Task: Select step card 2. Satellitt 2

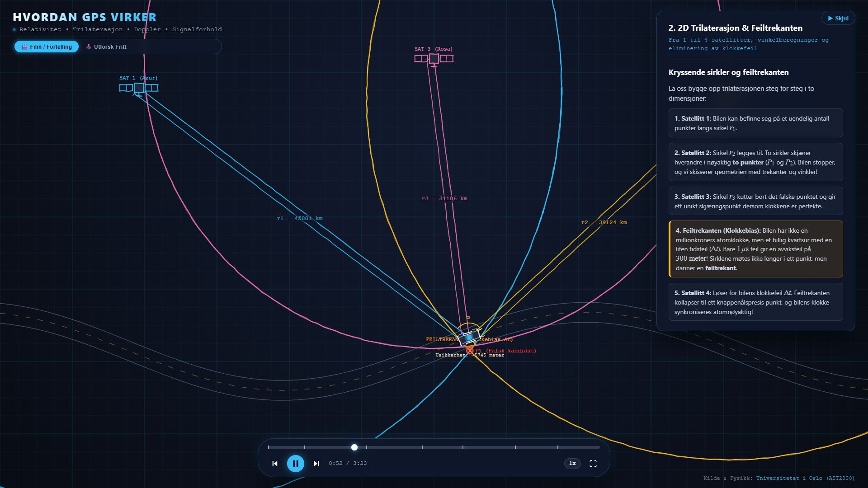Action: tap(755, 162)
